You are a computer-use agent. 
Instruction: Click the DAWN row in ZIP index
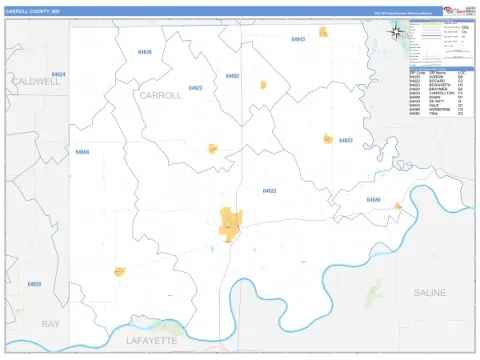pos(437,97)
